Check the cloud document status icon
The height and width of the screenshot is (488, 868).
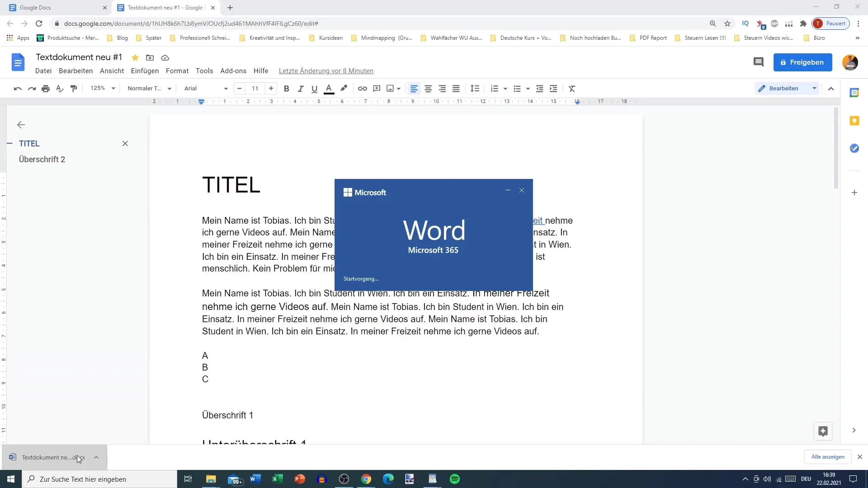165,58
